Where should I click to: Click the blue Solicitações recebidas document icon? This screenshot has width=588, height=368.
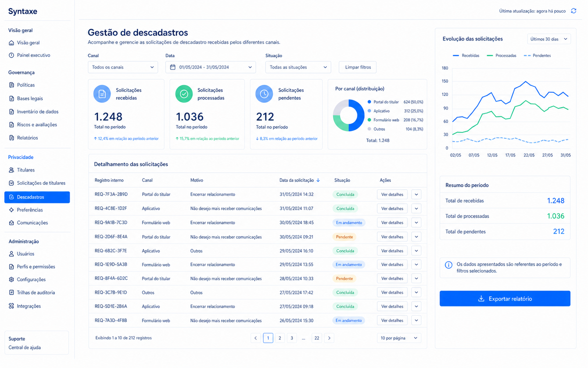102,94
